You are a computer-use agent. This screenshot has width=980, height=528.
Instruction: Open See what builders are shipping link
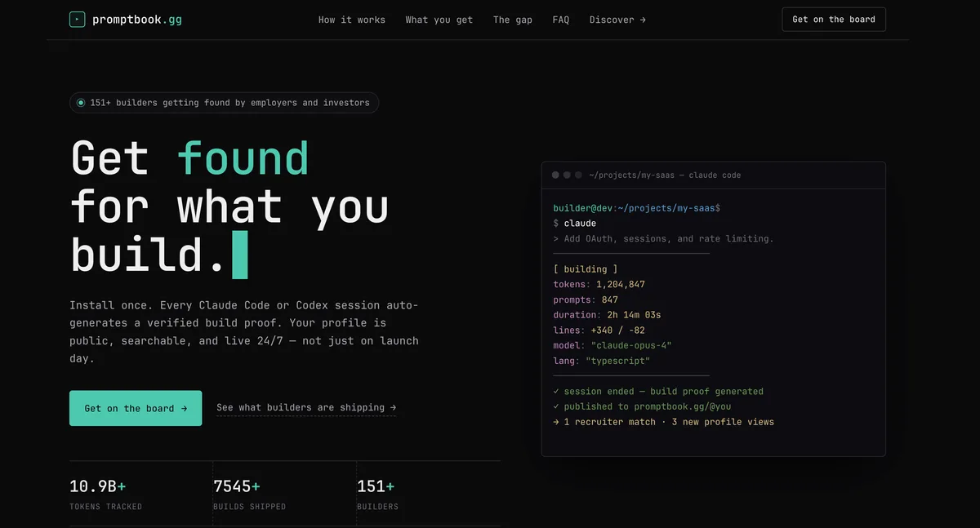[x=306, y=407]
